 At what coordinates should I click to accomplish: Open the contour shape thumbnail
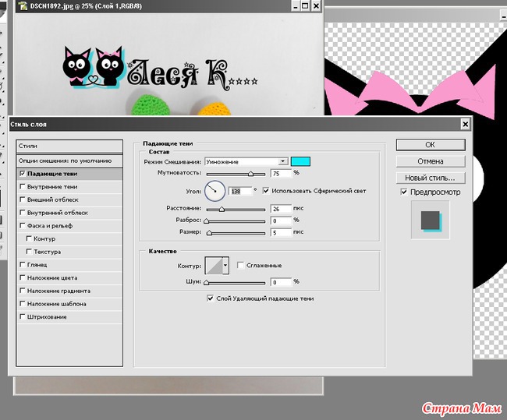[x=213, y=266]
